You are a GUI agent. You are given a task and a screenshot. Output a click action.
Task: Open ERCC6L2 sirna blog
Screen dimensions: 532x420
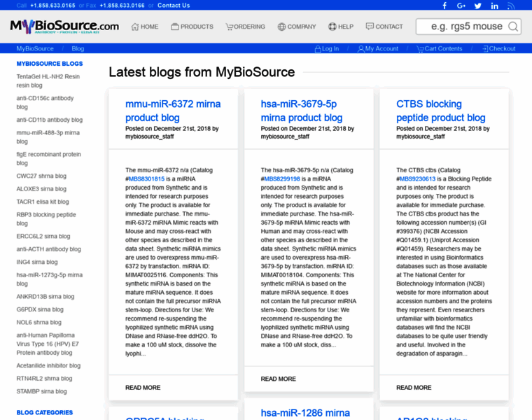click(x=43, y=236)
